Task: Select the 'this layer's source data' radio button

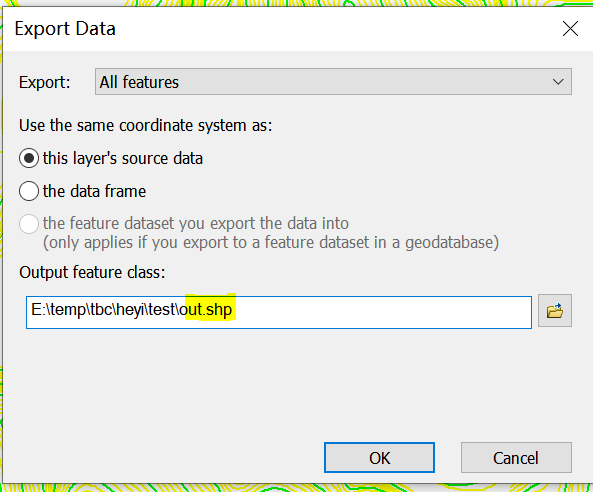Action: [29, 158]
